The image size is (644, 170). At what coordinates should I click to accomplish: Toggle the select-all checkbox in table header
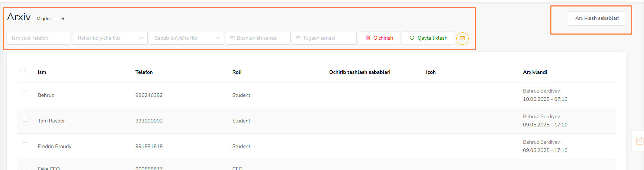point(23,71)
